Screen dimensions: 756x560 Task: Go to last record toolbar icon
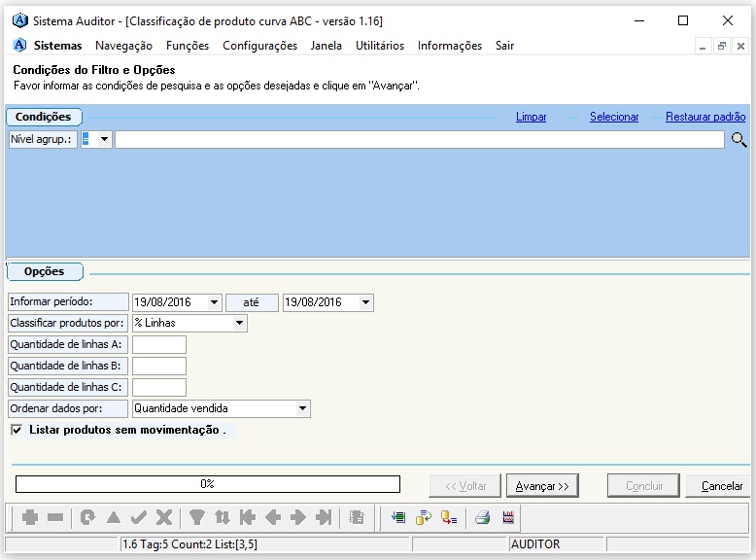click(324, 517)
